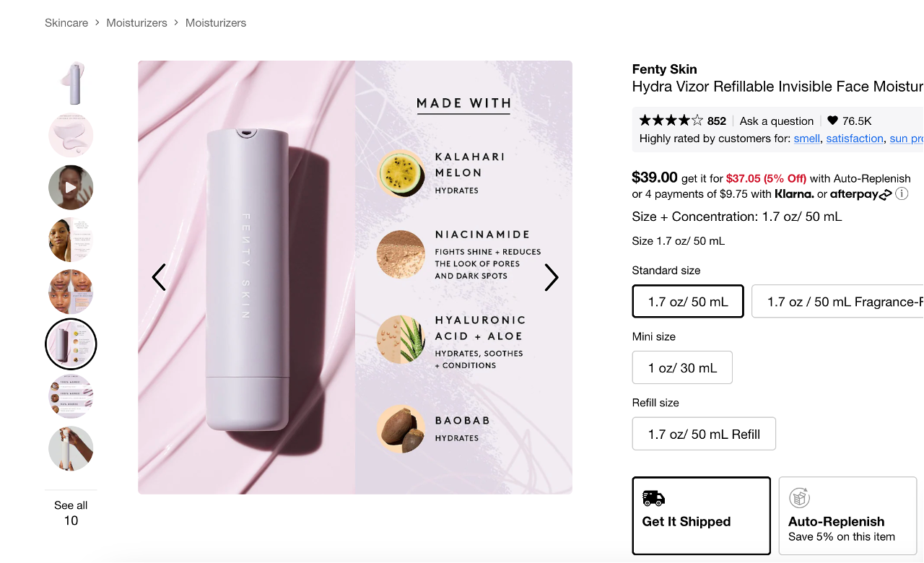Open the Ask a question link
The image size is (924, 563).
click(x=776, y=121)
